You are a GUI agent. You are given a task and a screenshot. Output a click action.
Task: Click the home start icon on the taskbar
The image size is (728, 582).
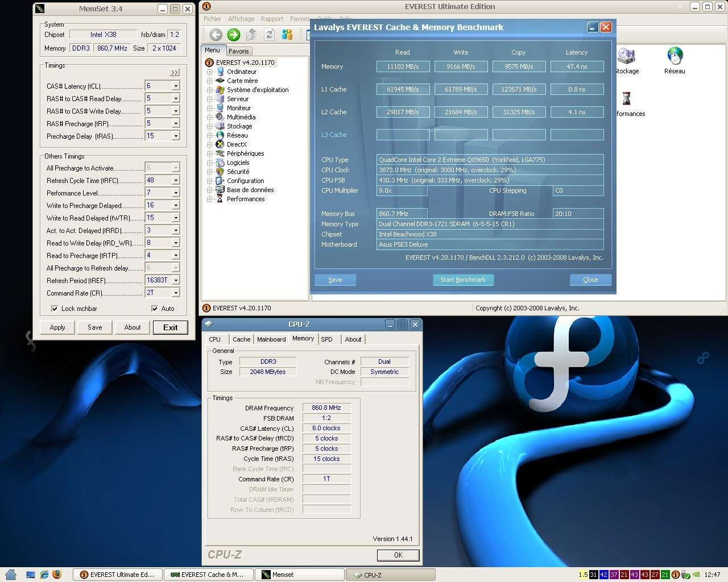coord(11,575)
